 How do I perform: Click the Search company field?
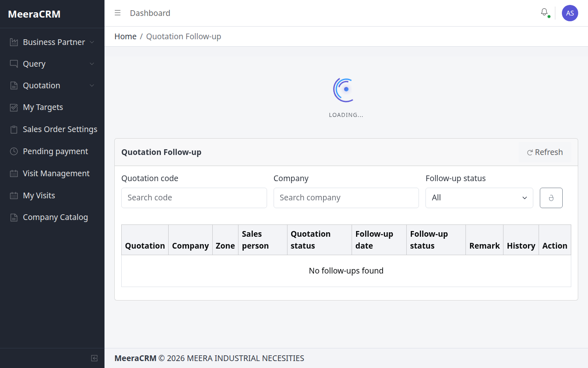click(346, 198)
